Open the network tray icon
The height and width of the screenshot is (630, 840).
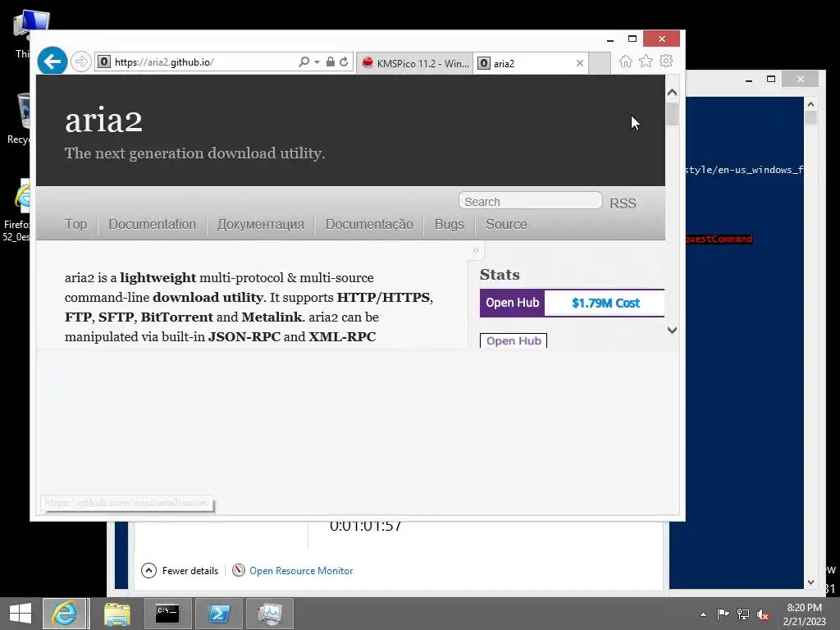point(743,614)
